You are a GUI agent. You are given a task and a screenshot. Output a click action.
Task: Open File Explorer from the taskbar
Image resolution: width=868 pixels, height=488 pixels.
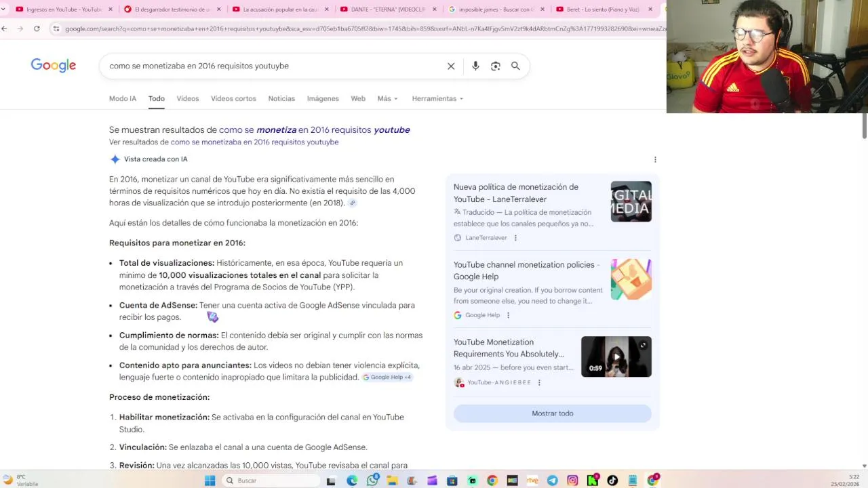[x=392, y=481]
